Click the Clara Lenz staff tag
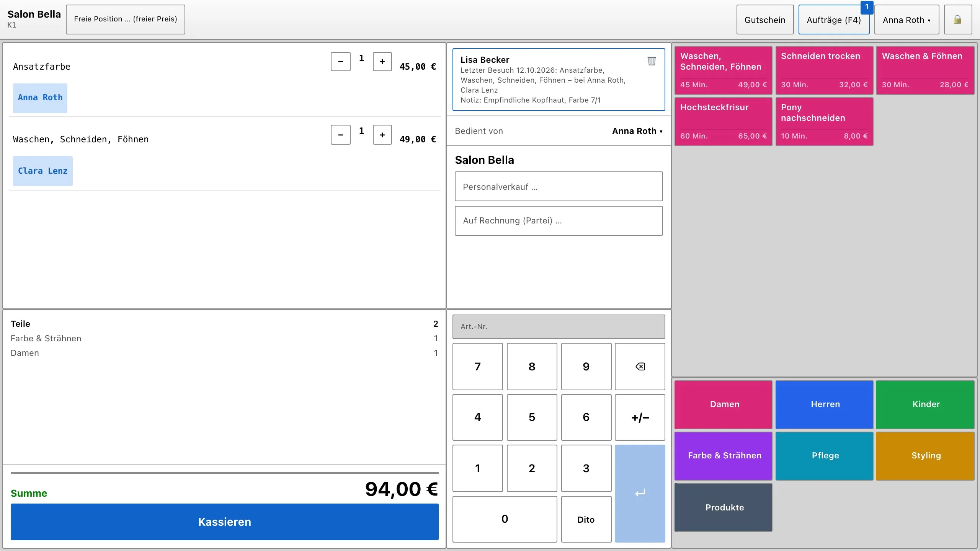 coord(43,171)
